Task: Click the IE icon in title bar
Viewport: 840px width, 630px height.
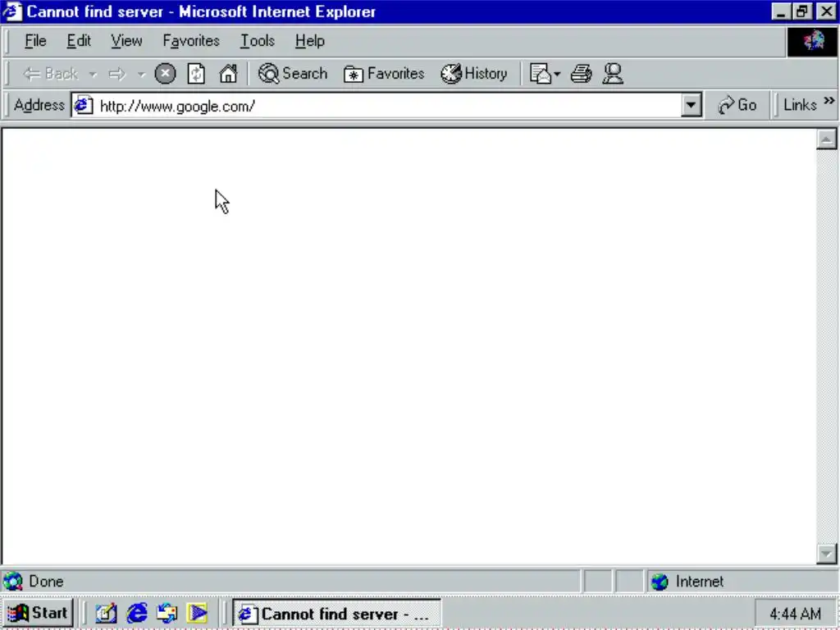Action: point(11,11)
